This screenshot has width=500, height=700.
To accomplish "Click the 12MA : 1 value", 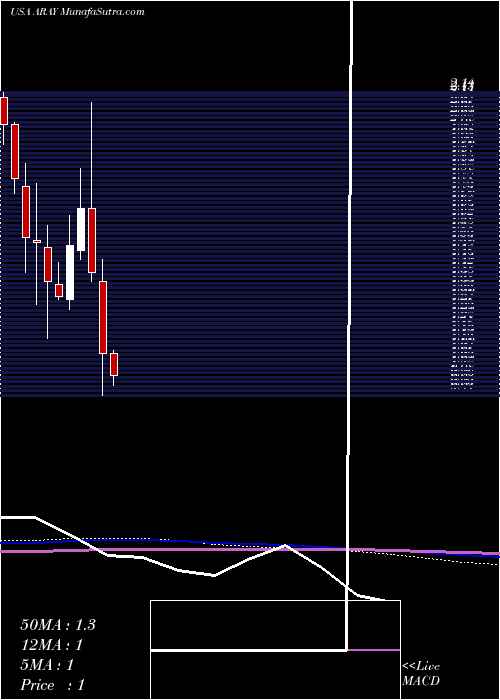I will [52, 645].
